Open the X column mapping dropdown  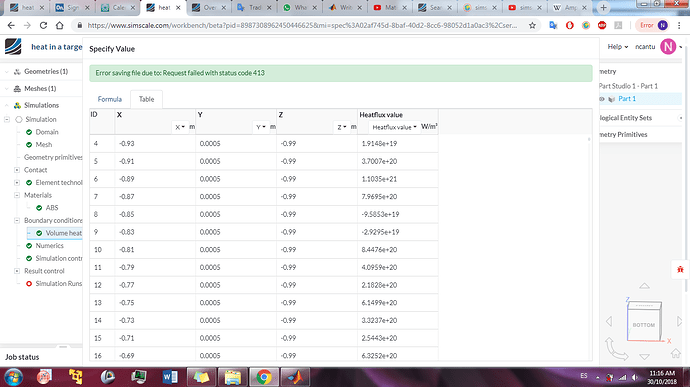point(180,127)
